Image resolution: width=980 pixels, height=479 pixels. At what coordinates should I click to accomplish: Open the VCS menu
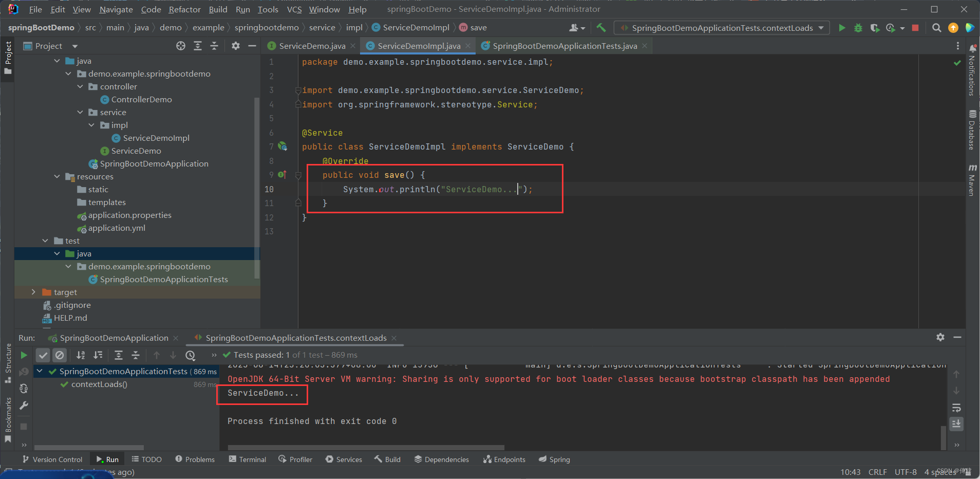point(294,9)
